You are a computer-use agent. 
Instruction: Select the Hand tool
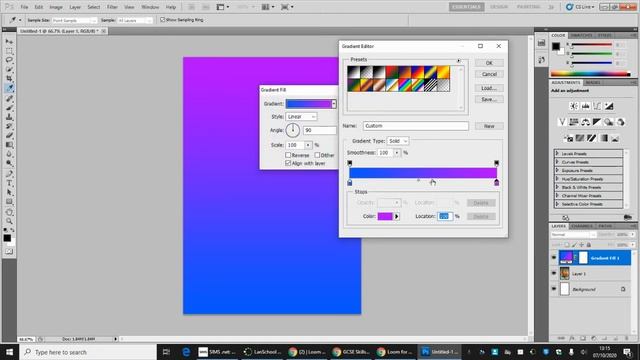(x=9, y=212)
